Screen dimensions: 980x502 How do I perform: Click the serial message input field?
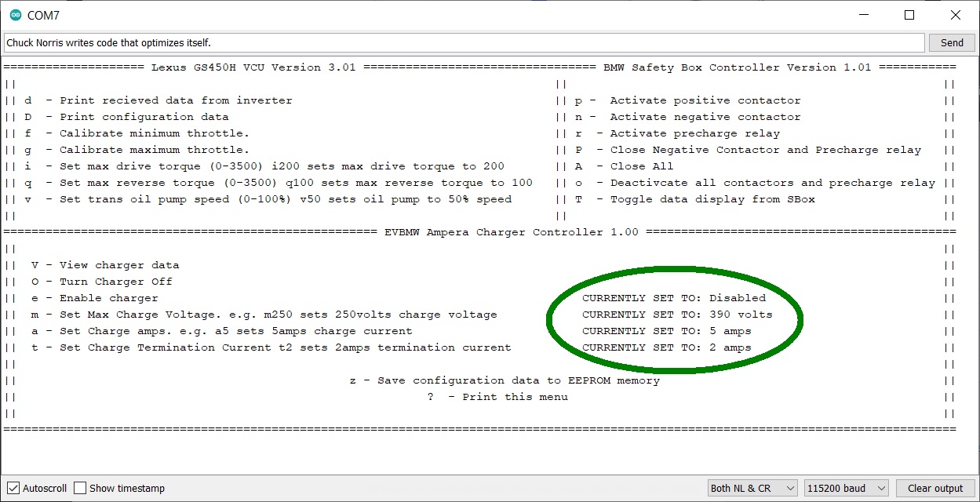pos(464,43)
